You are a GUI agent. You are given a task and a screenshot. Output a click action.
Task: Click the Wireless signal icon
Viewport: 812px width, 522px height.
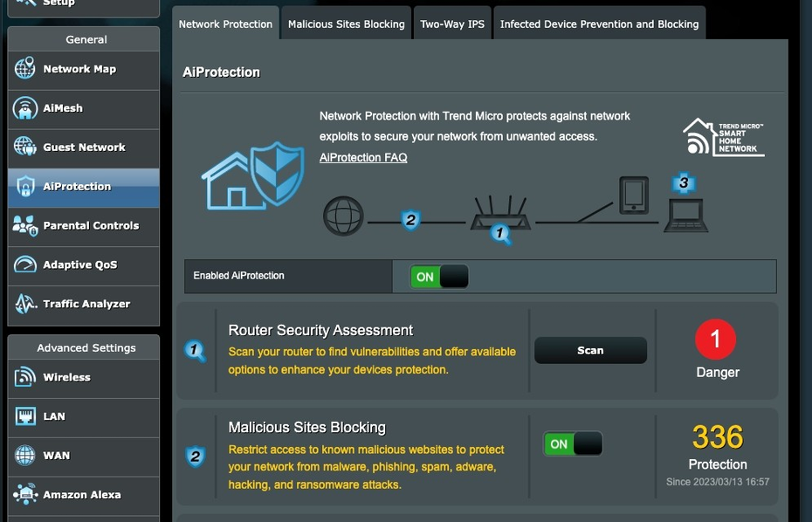pos(24,377)
